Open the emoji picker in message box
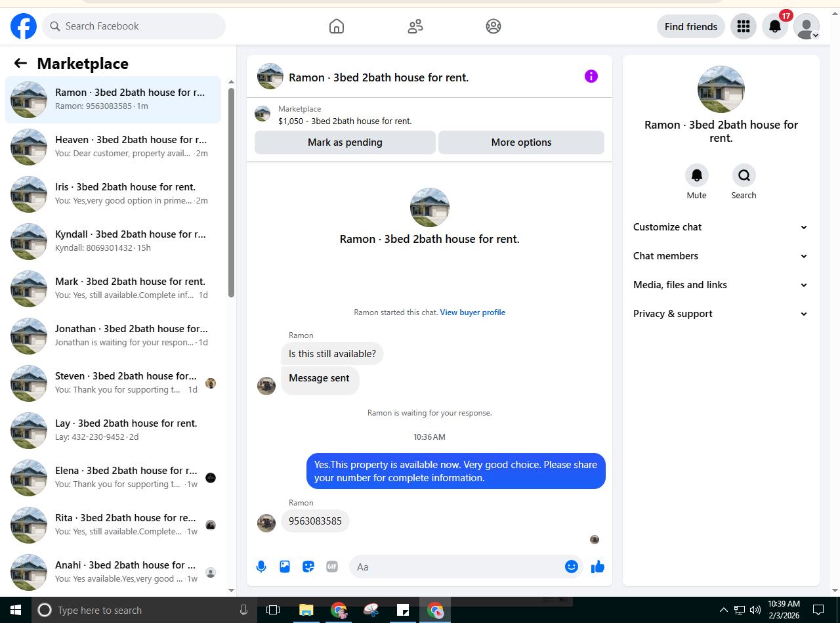The width and height of the screenshot is (840, 623). [x=572, y=567]
